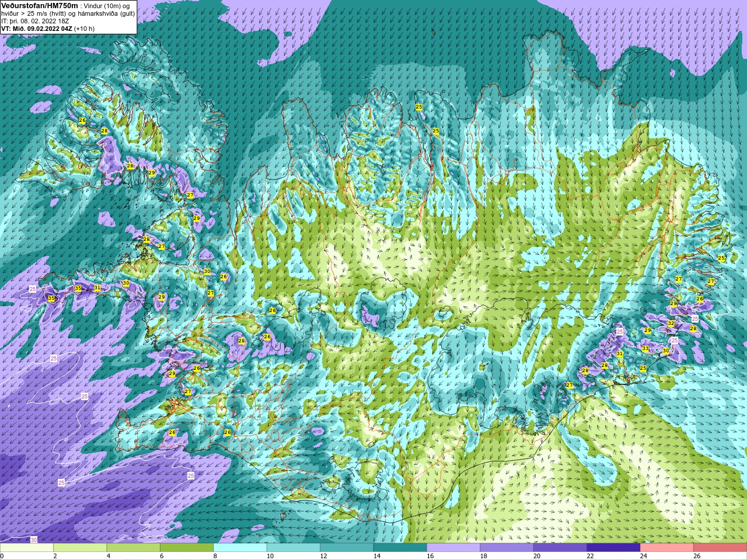Screen dimensions: 747x560
Task: Click the lavender 16–18 m/s legend swatch
Action: coord(453,548)
